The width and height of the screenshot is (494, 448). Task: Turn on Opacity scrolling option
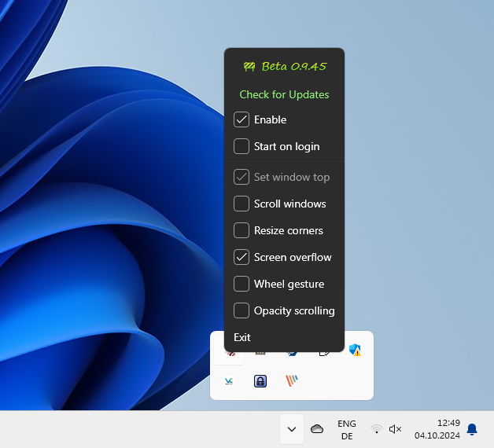point(241,311)
